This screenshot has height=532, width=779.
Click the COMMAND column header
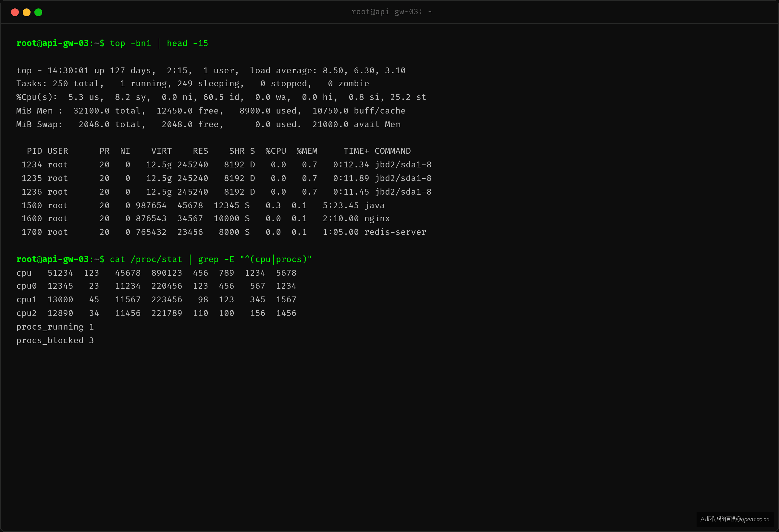(392, 151)
